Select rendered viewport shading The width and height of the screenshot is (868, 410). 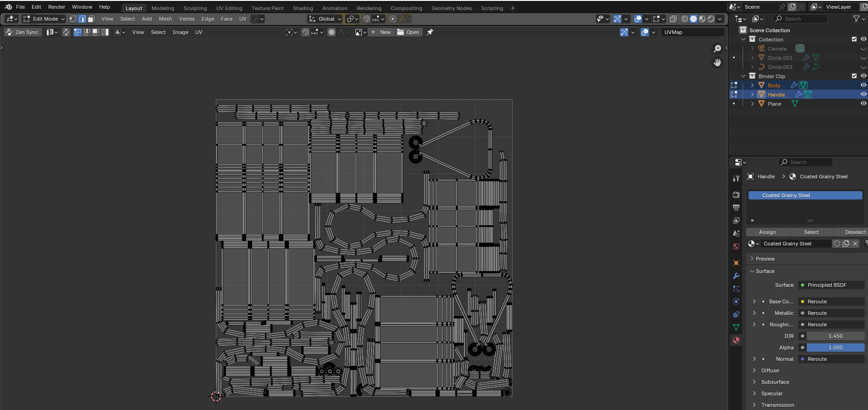pyautogui.click(x=711, y=19)
